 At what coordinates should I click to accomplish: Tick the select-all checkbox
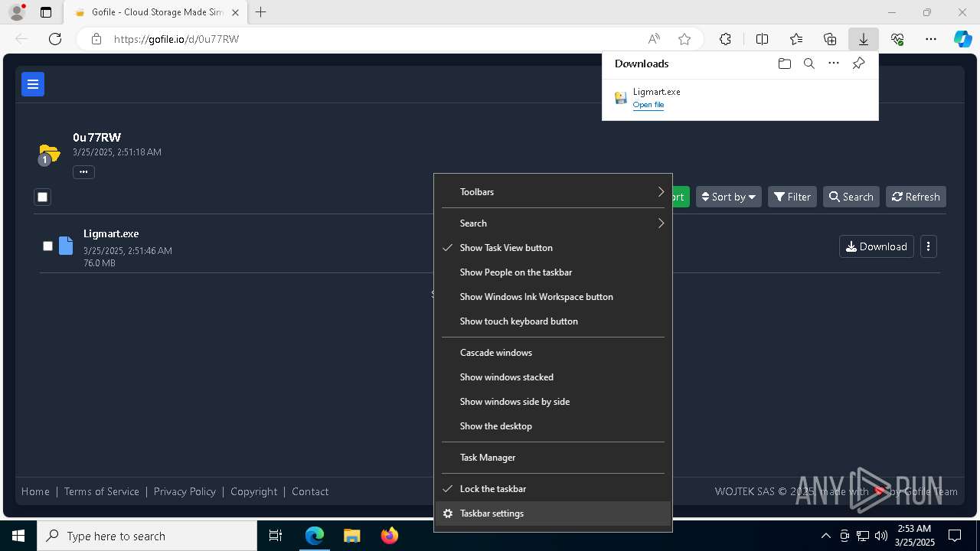point(43,197)
